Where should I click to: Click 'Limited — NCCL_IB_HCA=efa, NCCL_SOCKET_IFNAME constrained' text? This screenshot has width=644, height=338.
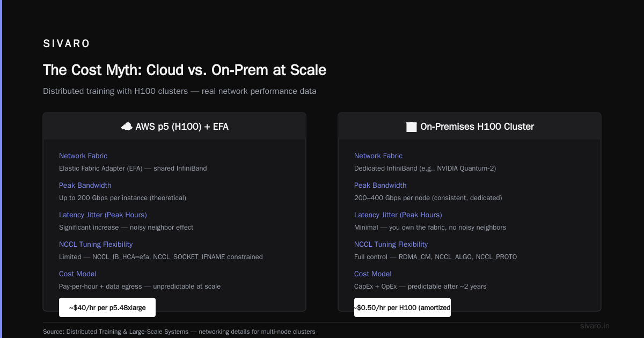[x=161, y=256]
